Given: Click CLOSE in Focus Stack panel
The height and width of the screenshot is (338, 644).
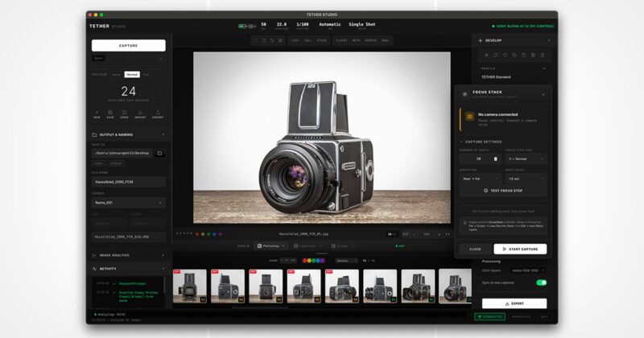Looking at the screenshot, I should 475,249.
